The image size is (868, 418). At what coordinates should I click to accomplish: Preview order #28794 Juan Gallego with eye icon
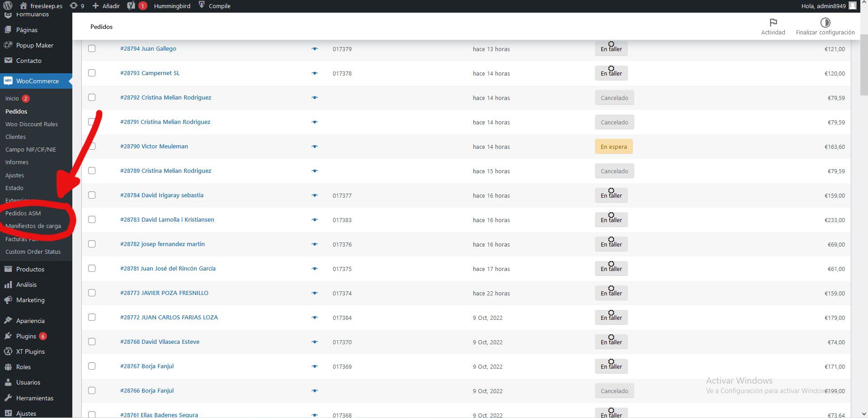pos(315,49)
